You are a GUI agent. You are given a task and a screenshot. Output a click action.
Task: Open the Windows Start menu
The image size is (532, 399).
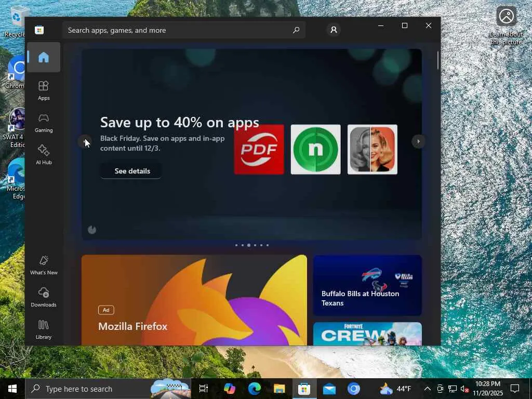pyautogui.click(x=12, y=389)
